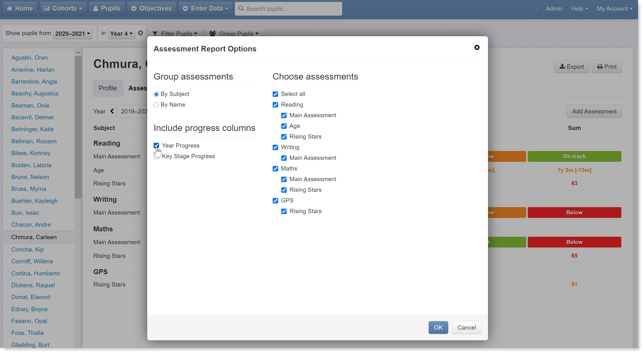The height and width of the screenshot is (354, 644).
Task: Expand the Cohorts menu
Action: click(63, 9)
